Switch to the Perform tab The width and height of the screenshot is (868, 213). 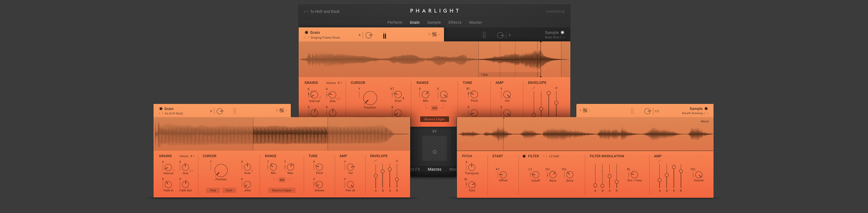tap(395, 22)
